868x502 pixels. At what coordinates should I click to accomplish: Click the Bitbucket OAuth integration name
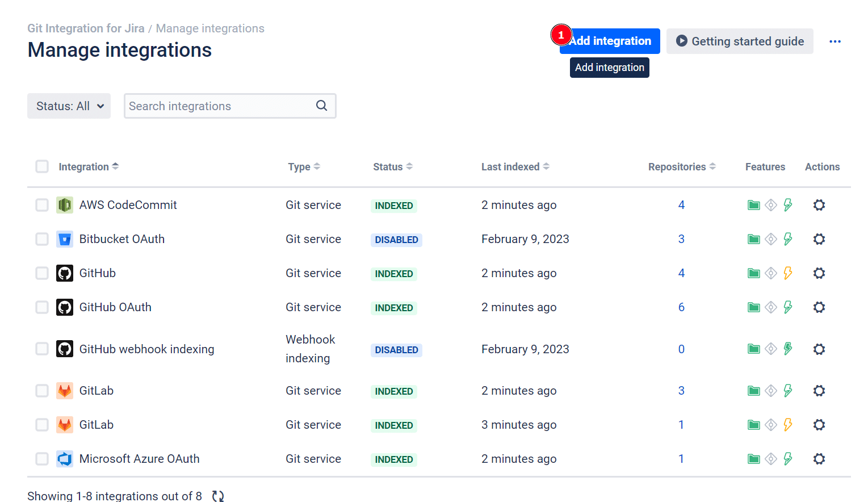pyautogui.click(x=122, y=239)
